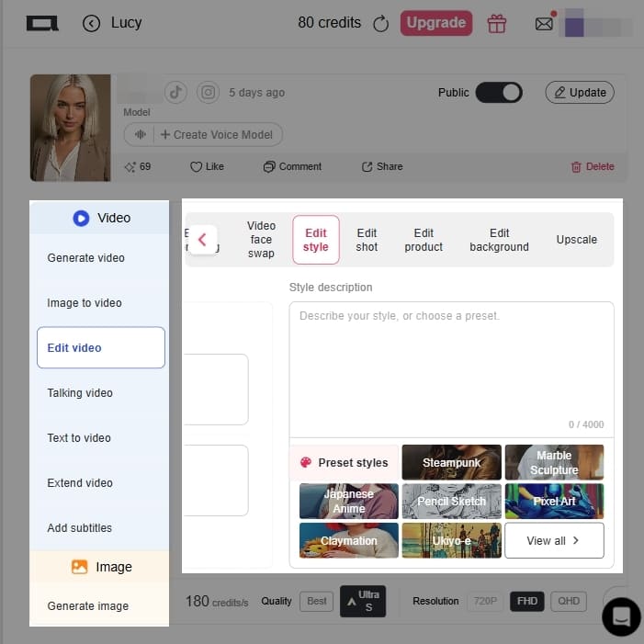The height and width of the screenshot is (644, 644).
Task: Click the voice waveform icon
Action: (140, 135)
